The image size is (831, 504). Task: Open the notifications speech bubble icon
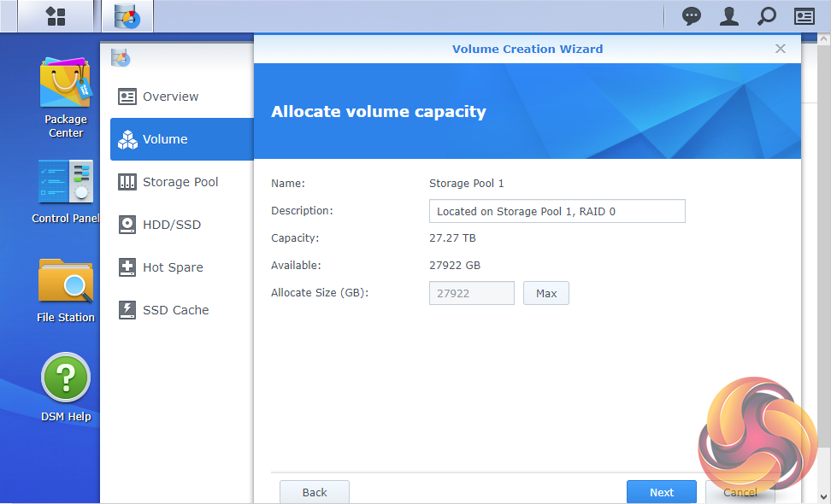point(692,16)
